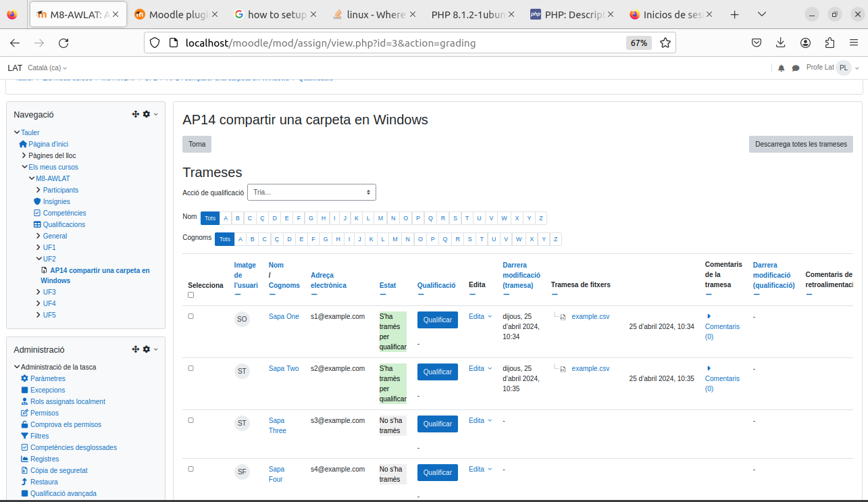Open the Acció de qualificació dropdown
Screen dimensions: 868x502
311,193
